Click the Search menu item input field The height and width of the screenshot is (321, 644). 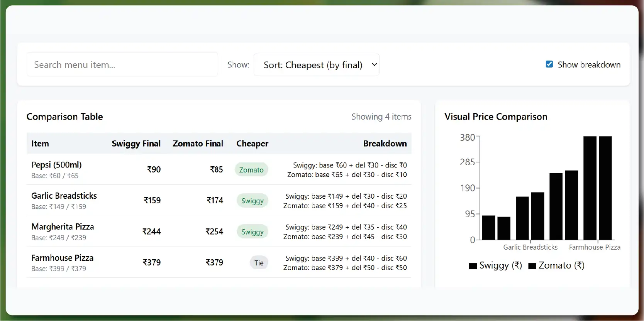coord(122,64)
